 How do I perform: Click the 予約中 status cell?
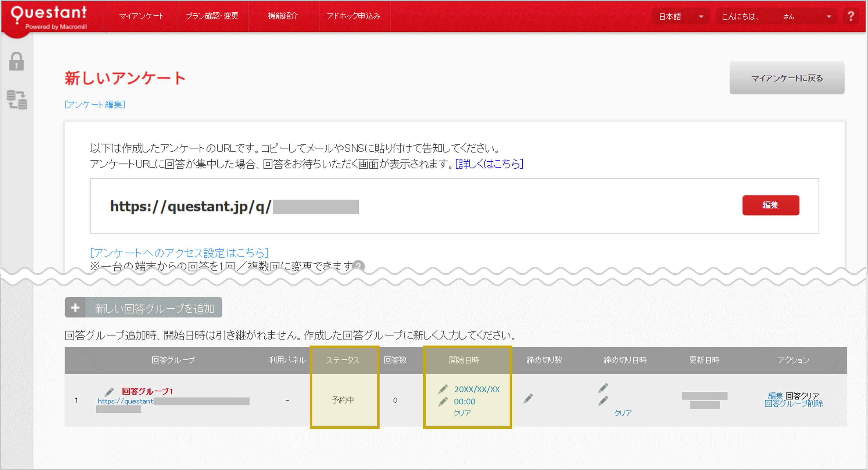click(343, 400)
